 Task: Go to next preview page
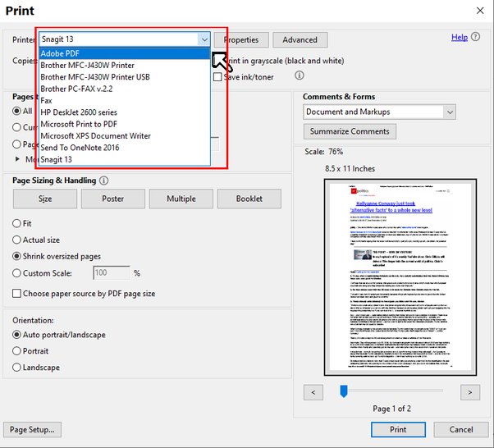tap(470, 392)
